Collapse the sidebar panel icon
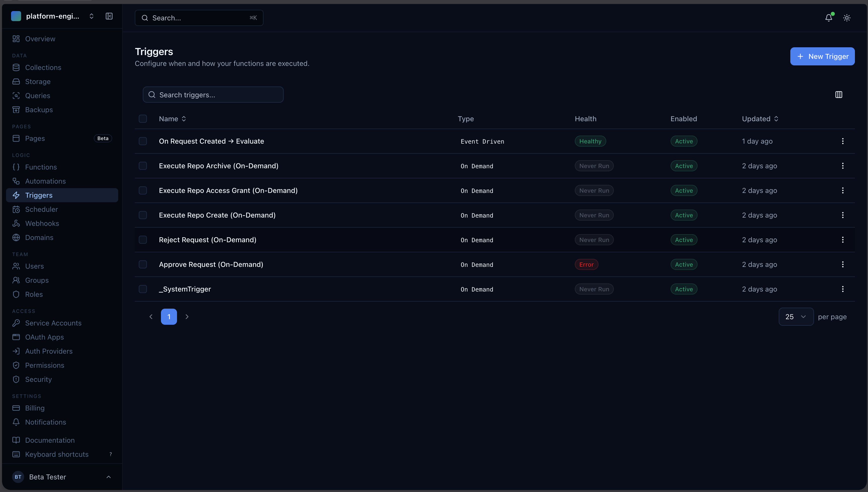This screenshot has width=868, height=492. tap(109, 16)
